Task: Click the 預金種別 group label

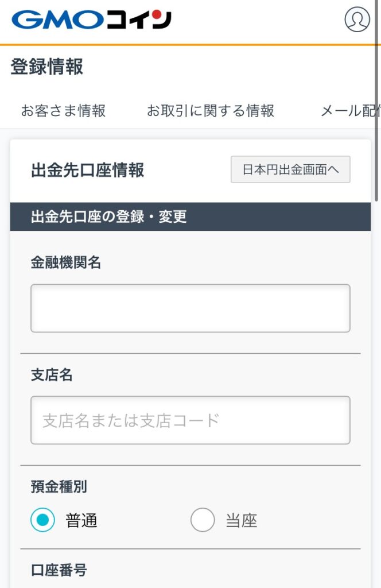Action: point(59,487)
